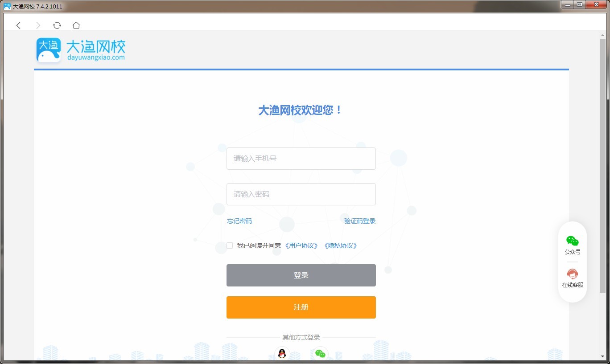Click the refresh icon in the browser toolbar
The height and width of the screenshot is (364, 610).
[57, 25]
